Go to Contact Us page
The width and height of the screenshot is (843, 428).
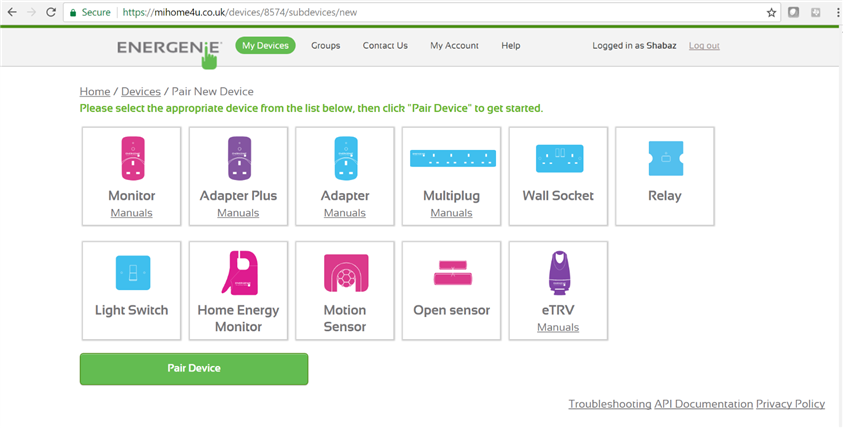385,46
